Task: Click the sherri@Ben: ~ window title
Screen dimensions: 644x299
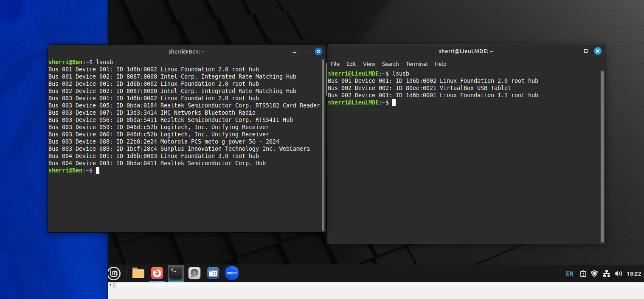Action: coord(186,51)
